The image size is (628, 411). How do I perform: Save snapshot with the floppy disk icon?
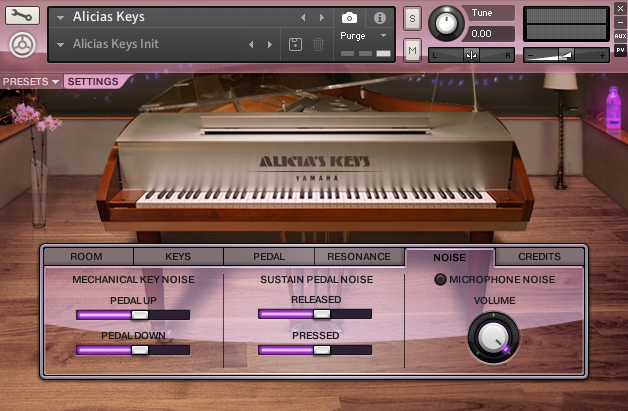(x=296, y=44)
